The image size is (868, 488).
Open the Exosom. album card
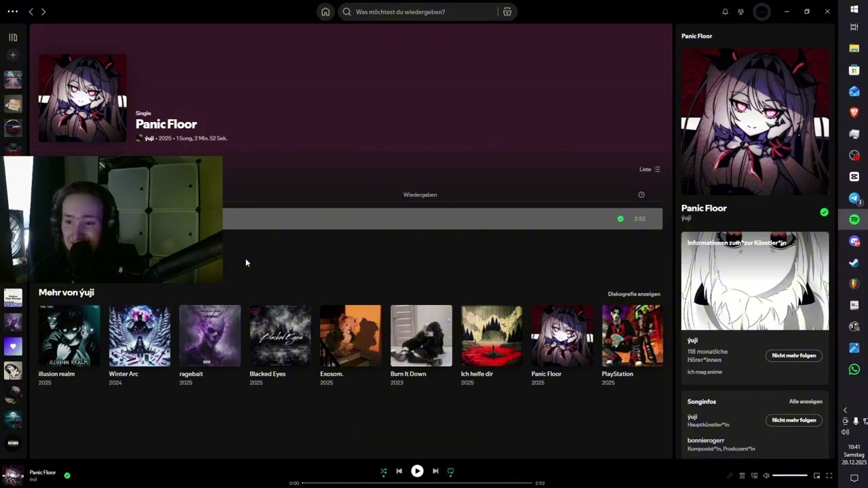(x=351, y=346)
